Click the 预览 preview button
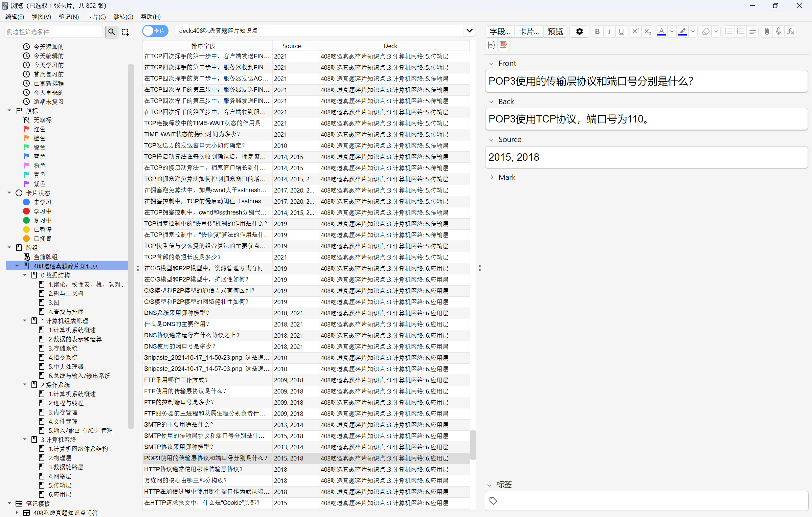812x517 pixels. [x=555, y=31]
